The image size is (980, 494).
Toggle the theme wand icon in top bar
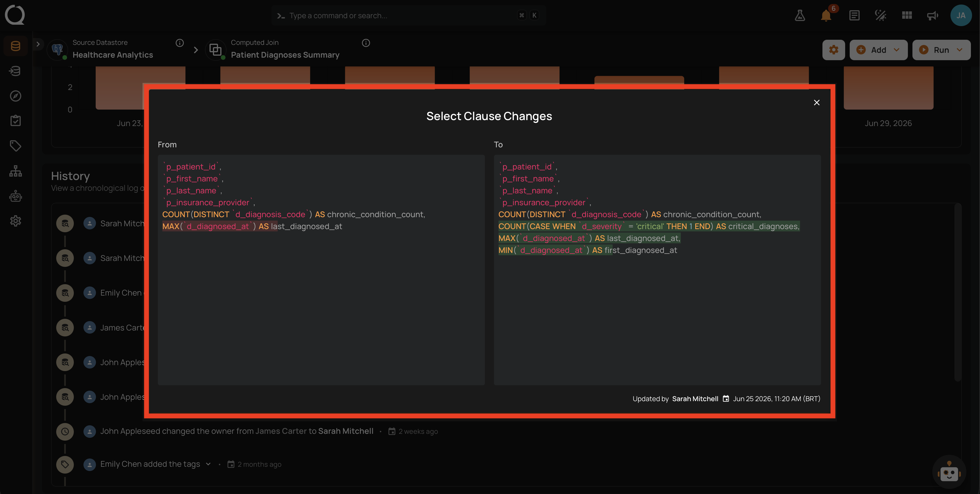[x=880, y=16]
